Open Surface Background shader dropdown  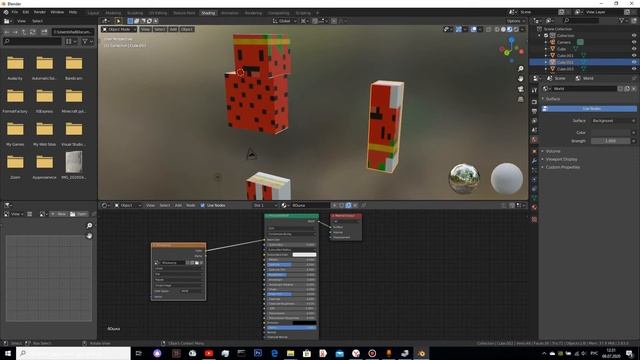pos(613,121)
